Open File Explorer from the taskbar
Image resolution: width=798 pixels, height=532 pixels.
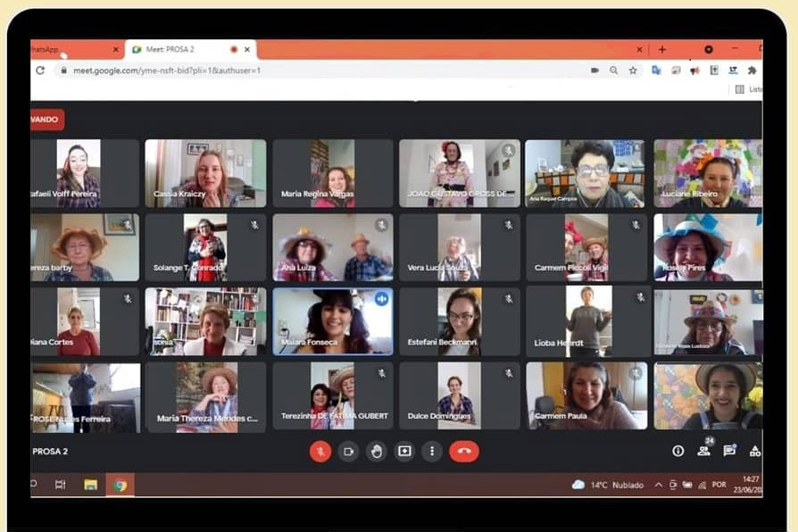point(90,485)
